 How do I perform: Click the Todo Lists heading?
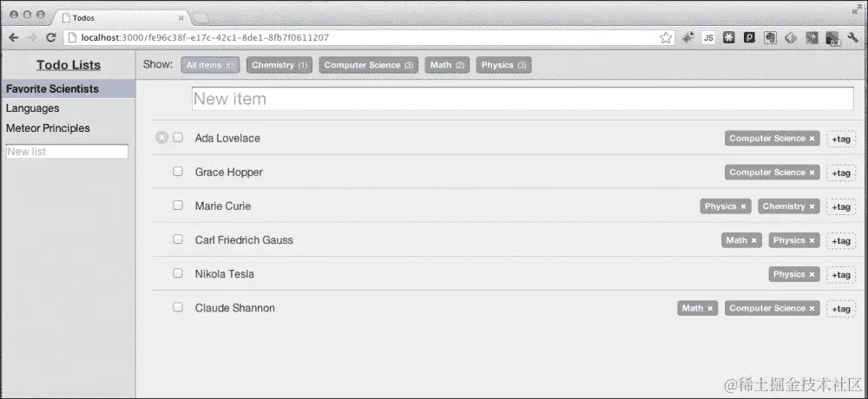[x=69, y=65]
